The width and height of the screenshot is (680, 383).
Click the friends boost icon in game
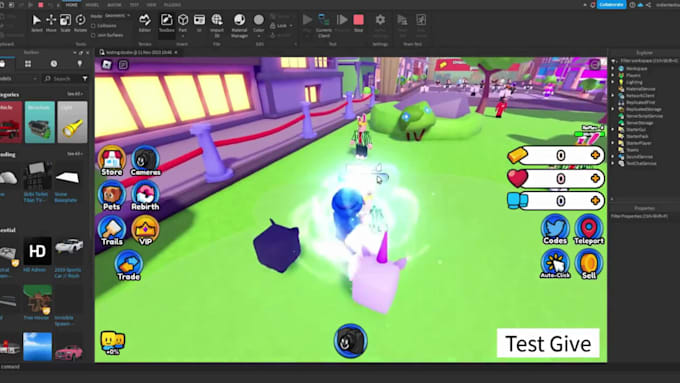pyautogui.click(x=113, y=343)
